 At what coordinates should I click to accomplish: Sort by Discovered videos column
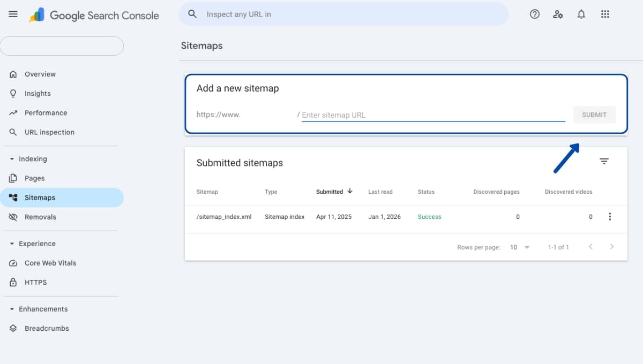coord(569,192)
